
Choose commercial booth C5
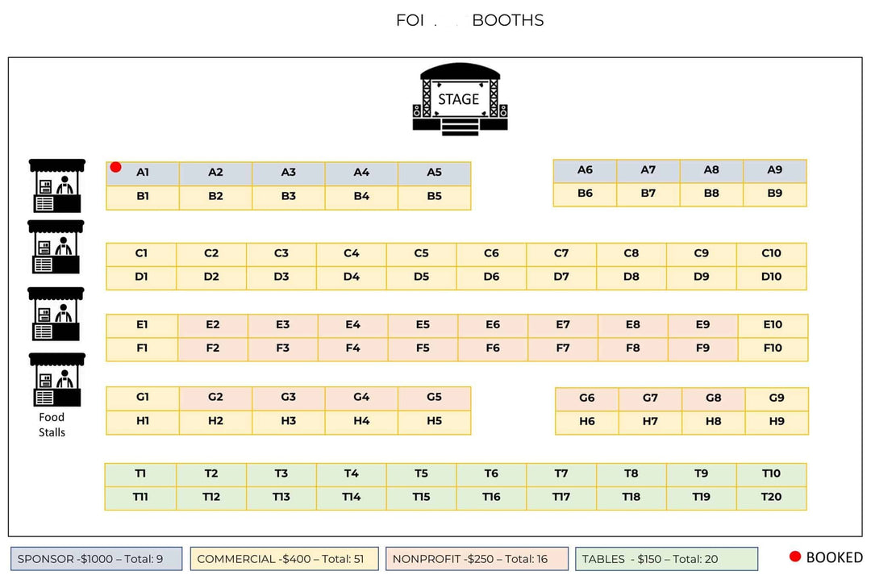coord(422,255)
